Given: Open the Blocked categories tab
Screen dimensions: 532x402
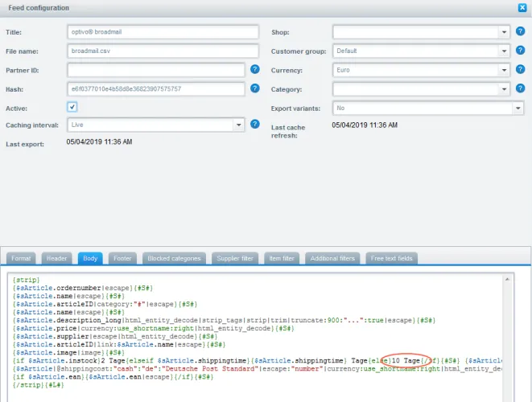Looking at the screenshot, I should [174, 258].
